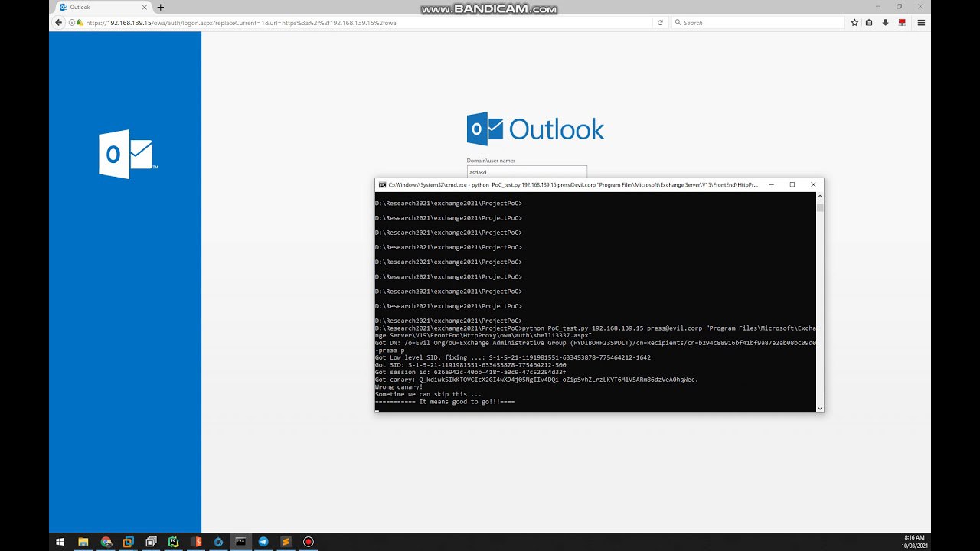Click 'It means good to go!!!' console line
The image size is (980, 551).
pyautogui.click(x=445, y=402)
